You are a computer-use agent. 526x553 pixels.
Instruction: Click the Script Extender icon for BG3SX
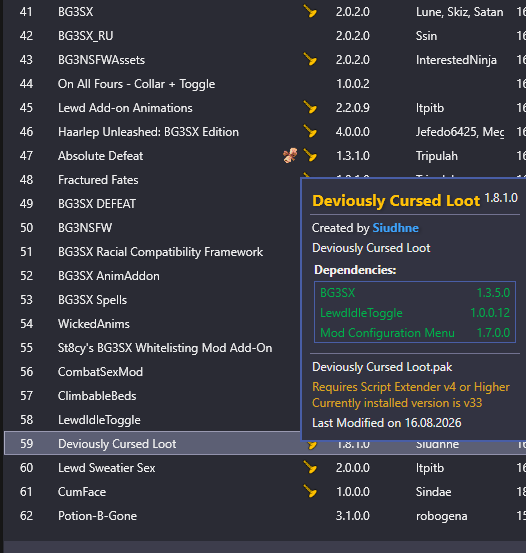pos(310,12)
